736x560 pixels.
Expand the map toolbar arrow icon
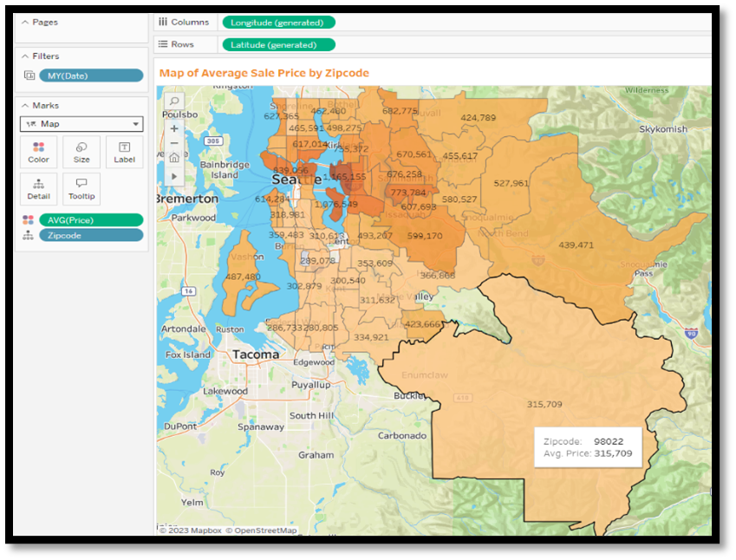point(174,176)
